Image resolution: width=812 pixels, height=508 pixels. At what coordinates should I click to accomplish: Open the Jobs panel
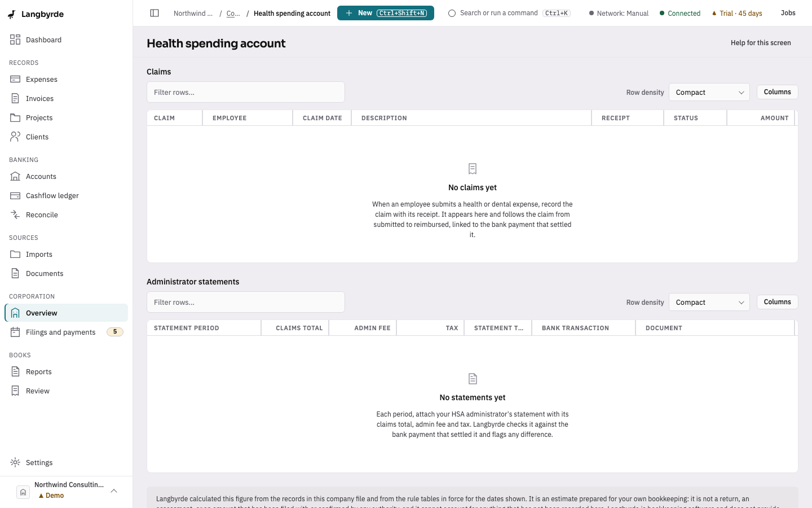(788, 13)
